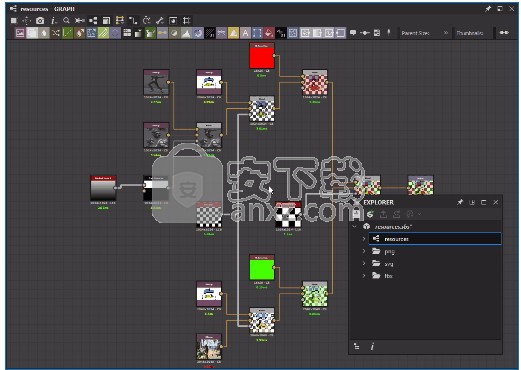Click the camera export-graph-image icon
The image size is (521, 370).
(40, 21)
